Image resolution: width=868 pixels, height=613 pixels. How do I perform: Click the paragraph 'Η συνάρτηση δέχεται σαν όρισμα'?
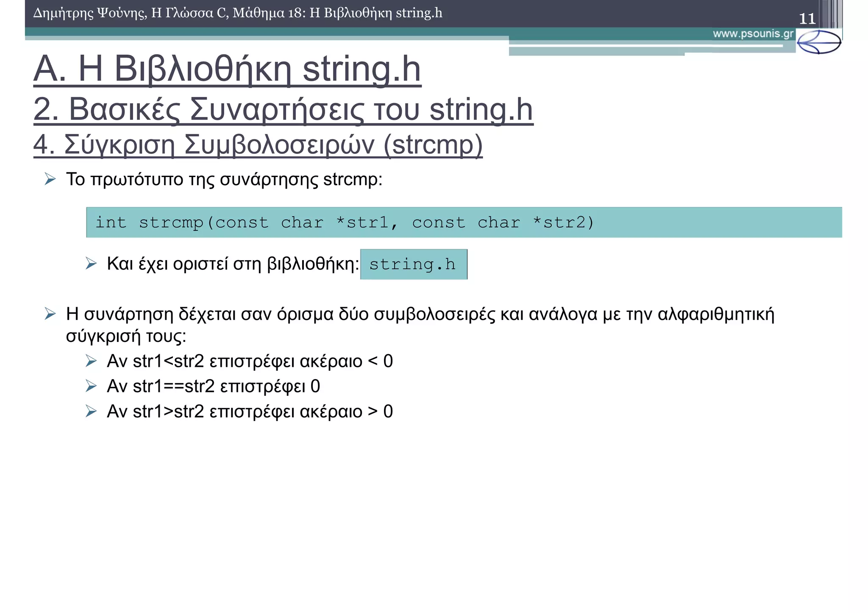(x=420, y=325)
